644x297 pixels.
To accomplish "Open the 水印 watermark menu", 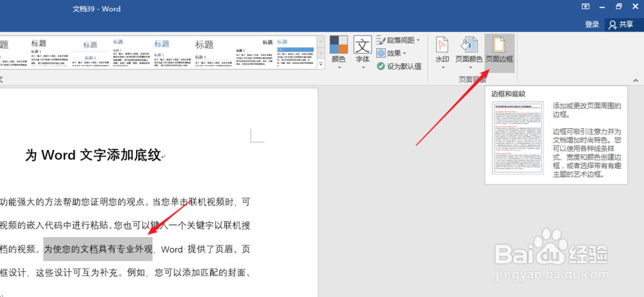I will pyautogui.click(x=442, y=53).
